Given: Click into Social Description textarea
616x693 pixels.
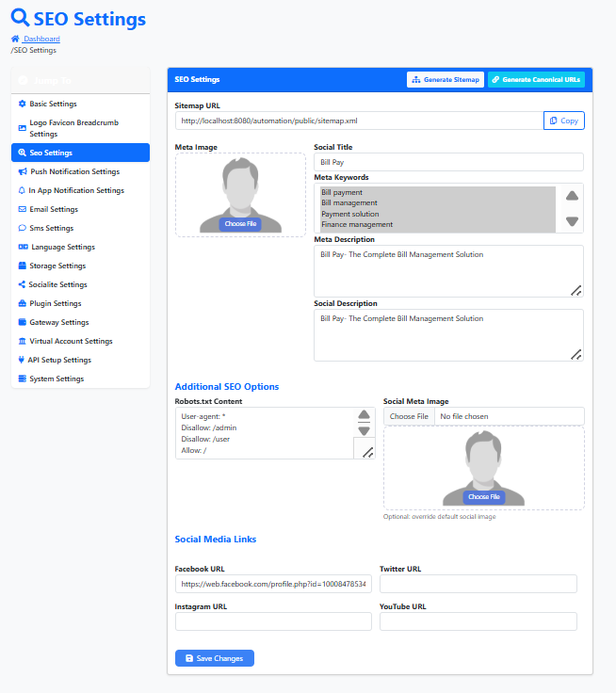Looking at the screenshot, I should (448, 335).
